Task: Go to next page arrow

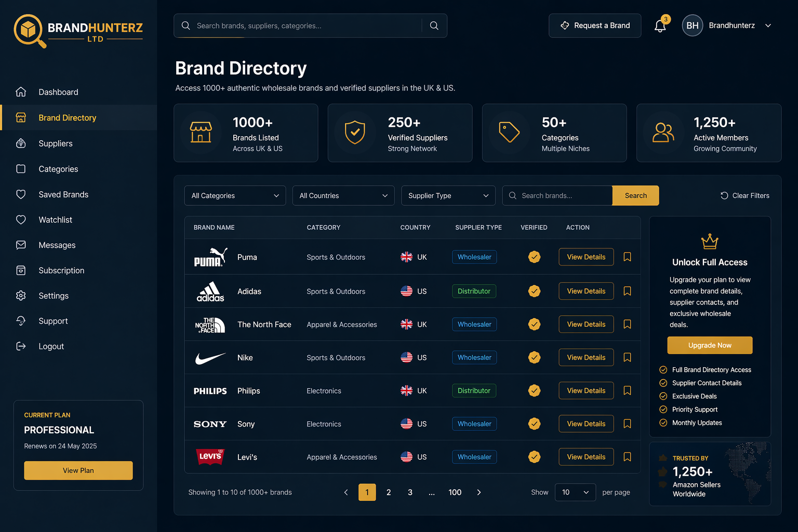Action: (479, 492)
